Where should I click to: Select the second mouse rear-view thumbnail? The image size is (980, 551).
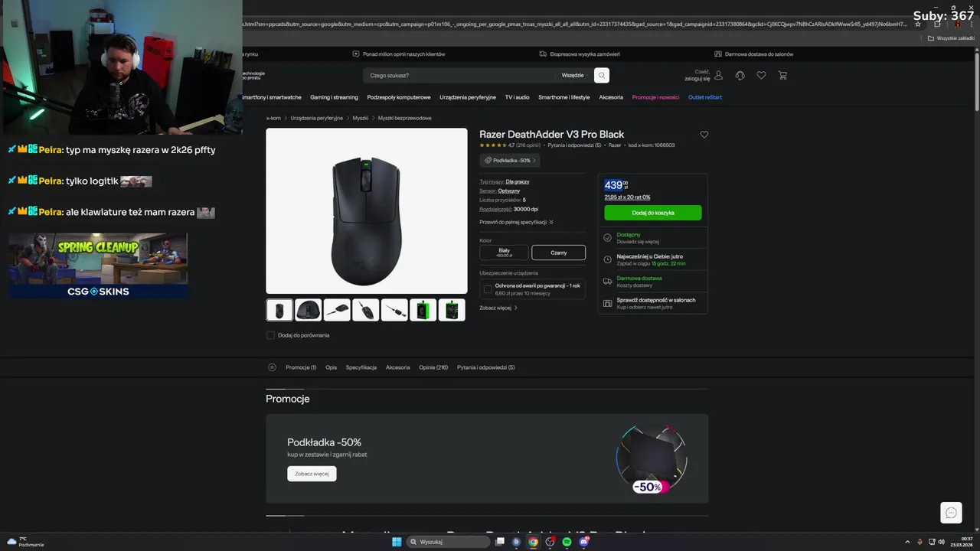coord(309,310)
